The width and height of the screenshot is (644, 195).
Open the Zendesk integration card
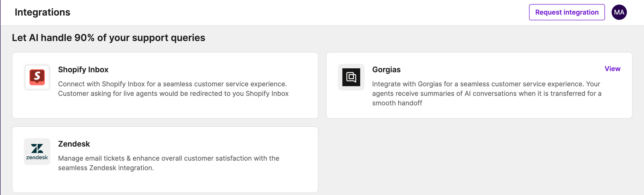(x=165, y=160)
